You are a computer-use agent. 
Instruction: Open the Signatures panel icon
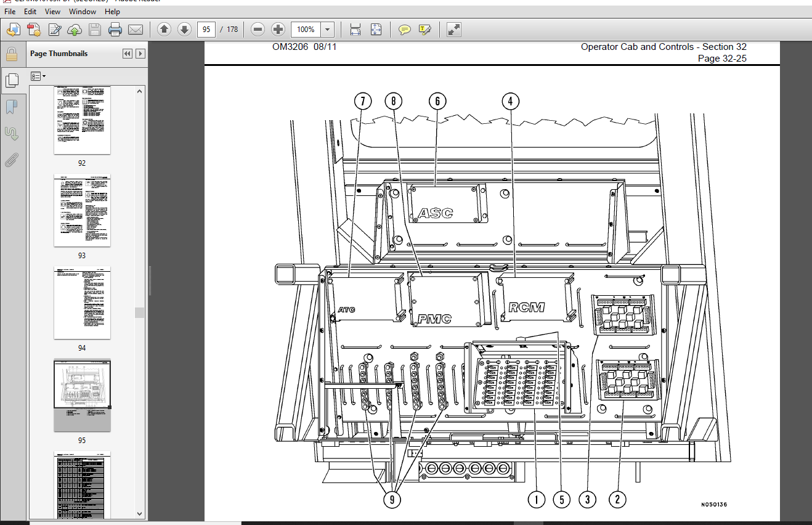11,133
